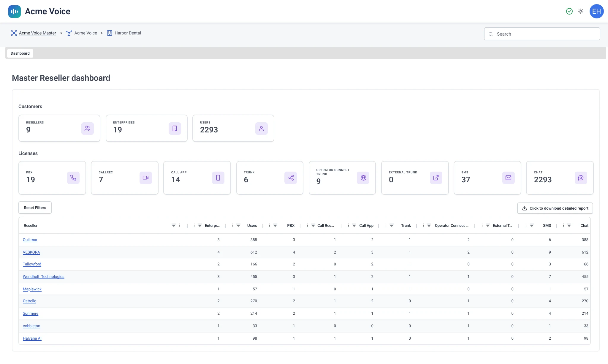The width and height of the screenshot is (608, 364).
Task: Open the Ostrelle reseller link
Action: 29,301
